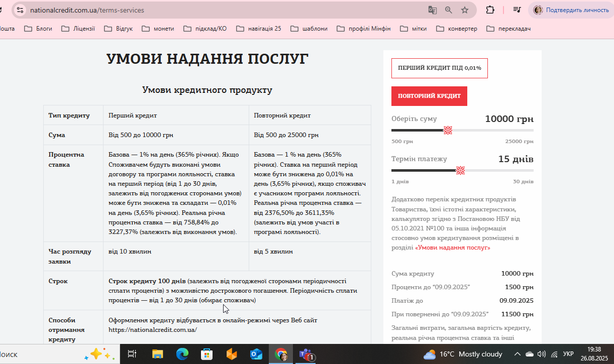
Task: Click the '25000 грн' maximum amount label
Action: point(520,142)
